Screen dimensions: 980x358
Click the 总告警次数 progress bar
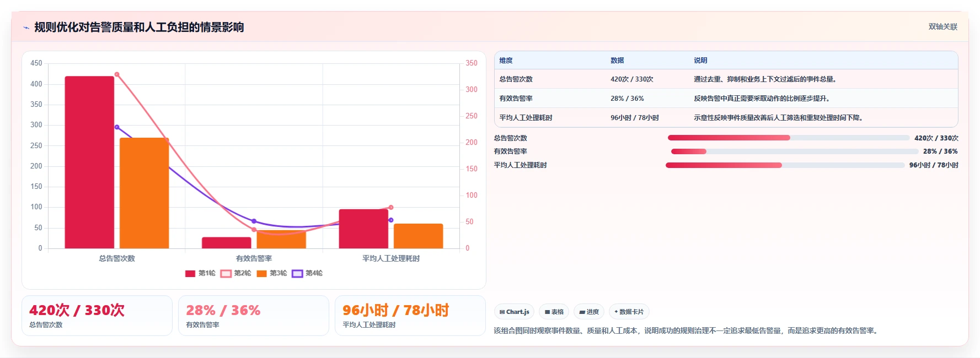[789, 138]
